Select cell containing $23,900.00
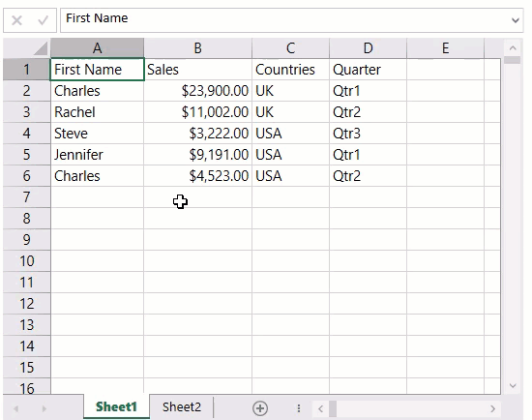This screenshot has height=420, width=532. click(x=197, y=91)
